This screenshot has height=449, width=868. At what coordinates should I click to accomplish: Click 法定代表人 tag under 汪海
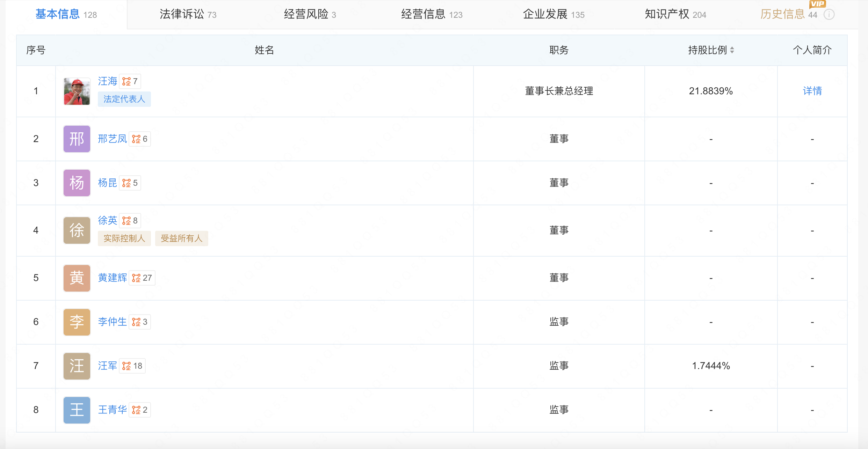124,99
